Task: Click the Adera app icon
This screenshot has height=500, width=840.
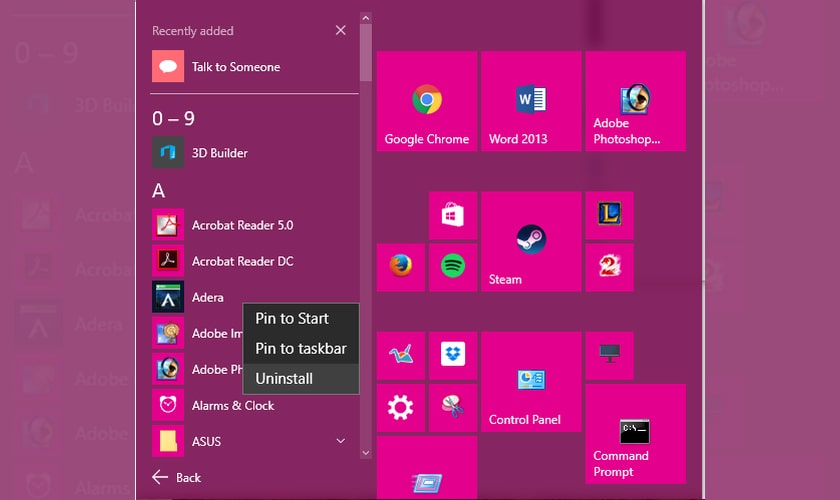Action: 168,297
